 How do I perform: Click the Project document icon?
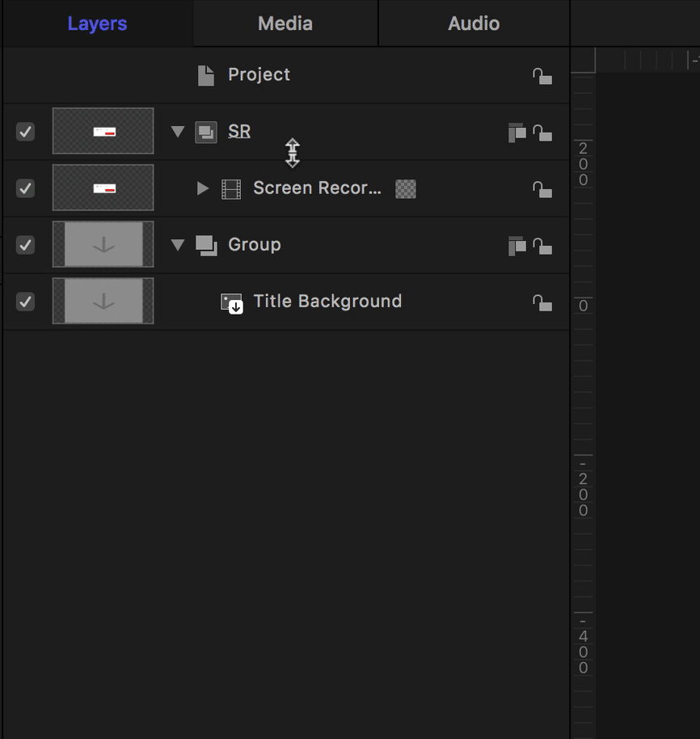pyautogui.click(x=206, y=75)
